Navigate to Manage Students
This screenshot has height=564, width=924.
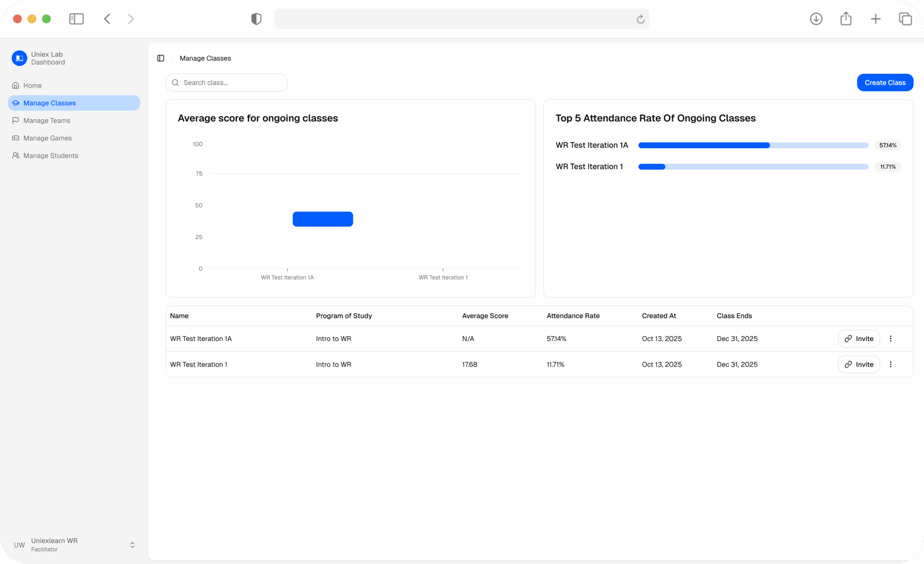point(51,156)
